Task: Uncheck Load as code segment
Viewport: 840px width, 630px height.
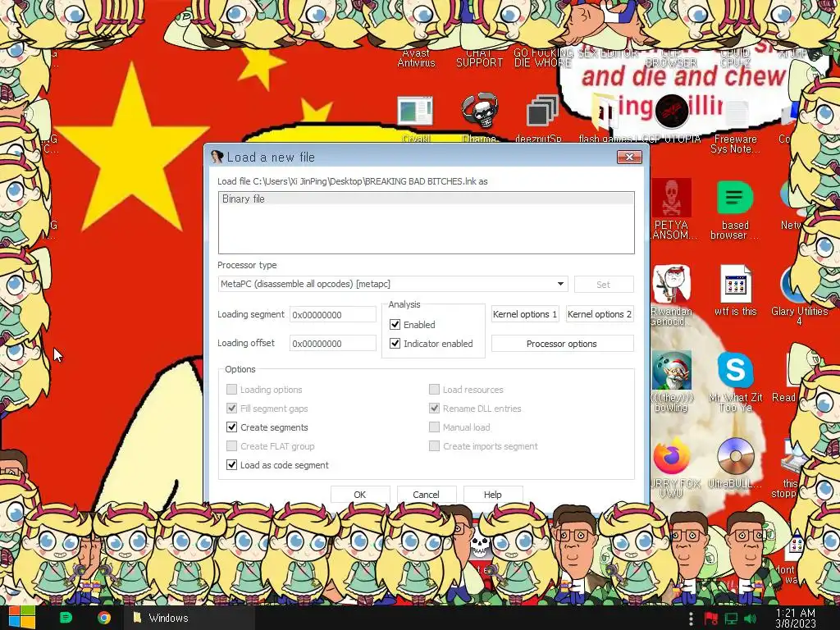Action: pos(231,464)
